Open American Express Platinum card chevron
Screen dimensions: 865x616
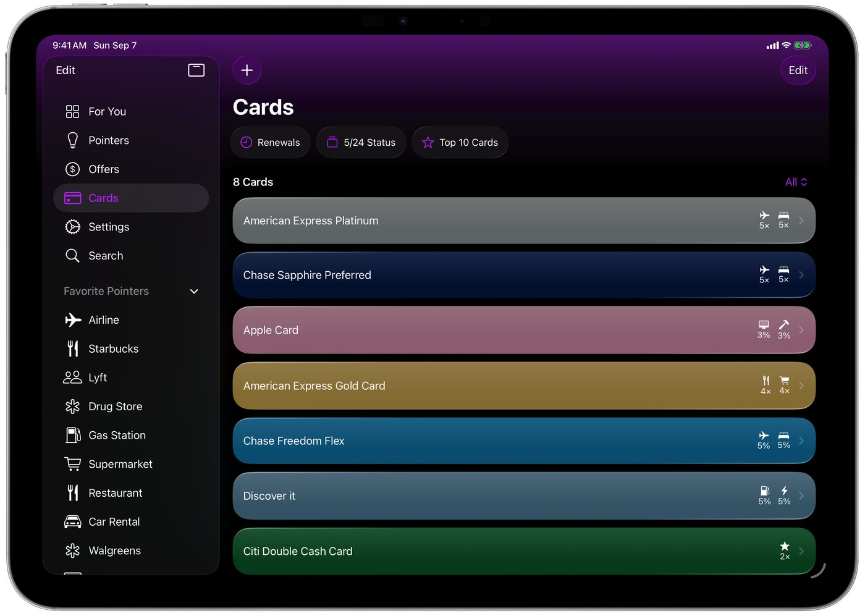pyautogui.click(x=801, y=221)
